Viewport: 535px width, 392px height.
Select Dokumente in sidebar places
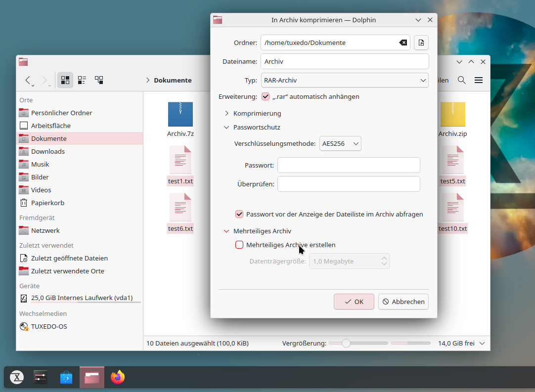(x=80, y=138)
